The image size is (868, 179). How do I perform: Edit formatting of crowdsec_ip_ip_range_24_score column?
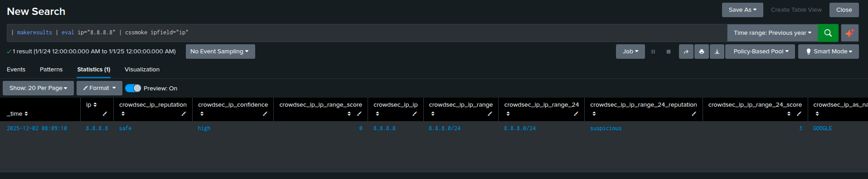click(x=799, y=114)
